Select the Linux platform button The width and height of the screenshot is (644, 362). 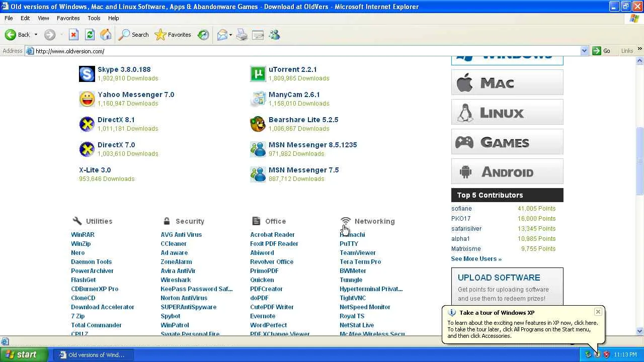pyautogui.click(x=507, y=112)
